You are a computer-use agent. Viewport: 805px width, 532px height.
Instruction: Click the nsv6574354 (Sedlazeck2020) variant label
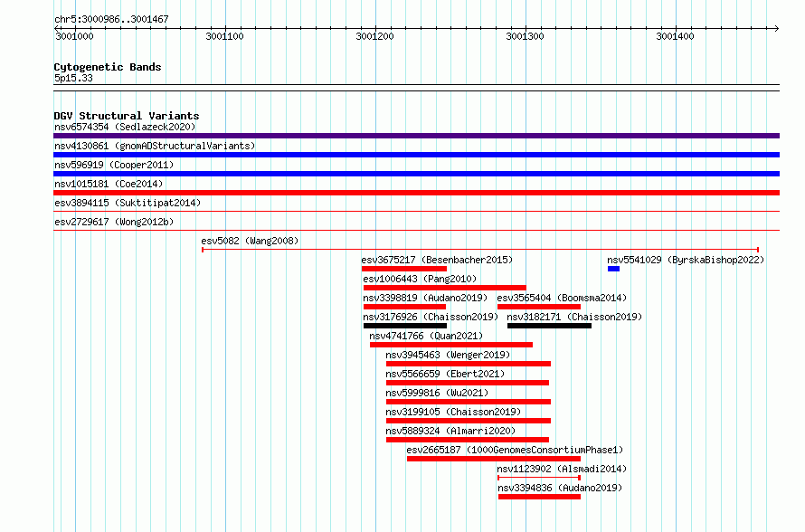(x=125, y=127)
